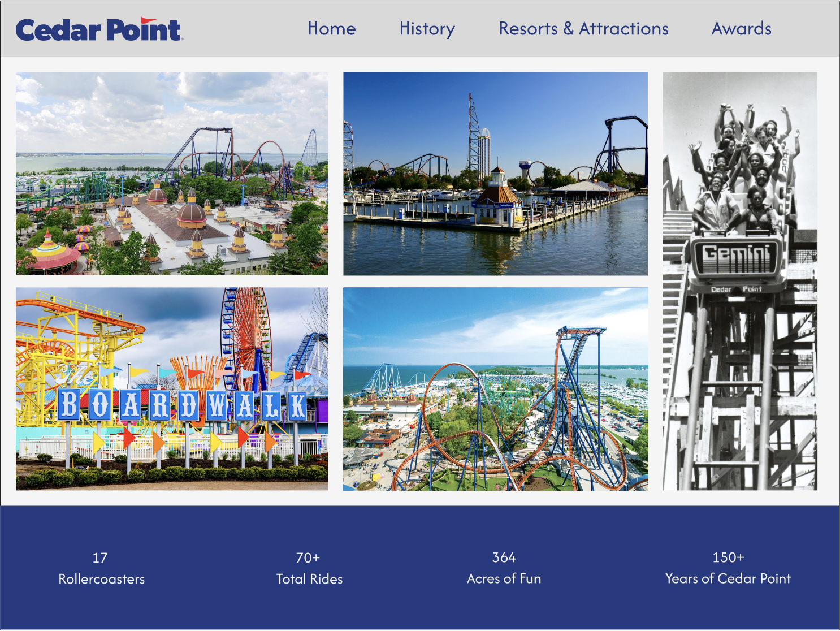Click the Cedar Point logo
840x631 pixels.
(x=99, y=29)
